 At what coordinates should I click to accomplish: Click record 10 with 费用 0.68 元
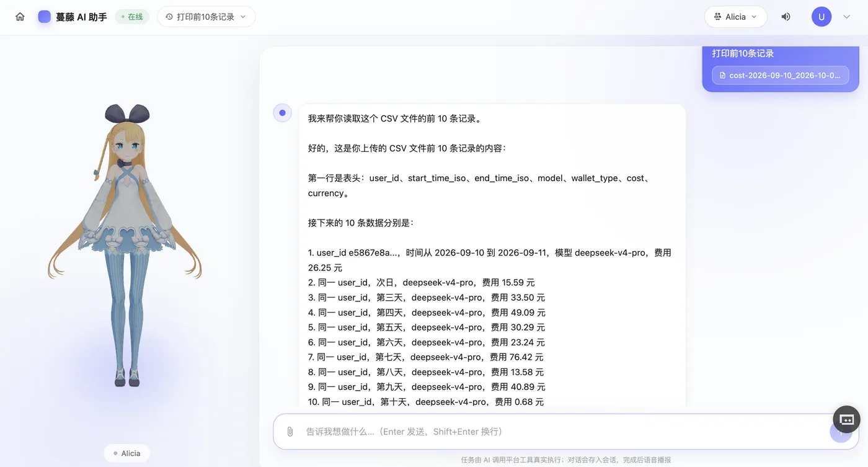[426, 401]
